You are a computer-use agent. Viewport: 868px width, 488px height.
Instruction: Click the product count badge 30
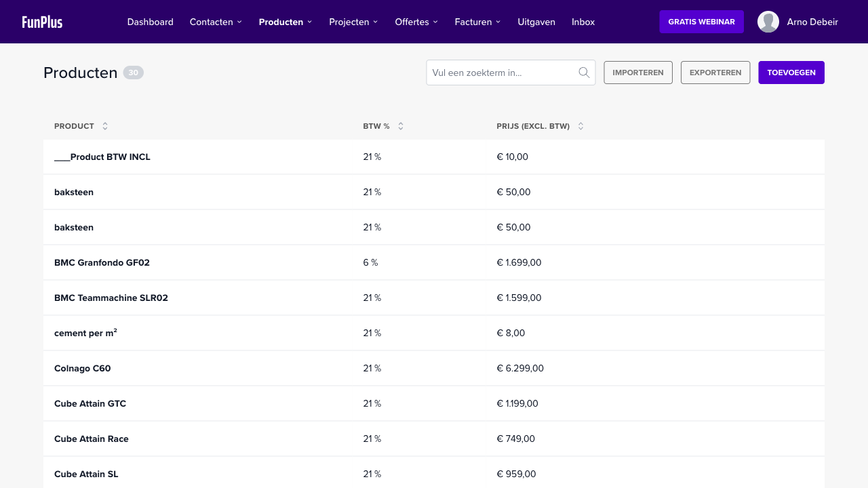click(x=133, y=73)
